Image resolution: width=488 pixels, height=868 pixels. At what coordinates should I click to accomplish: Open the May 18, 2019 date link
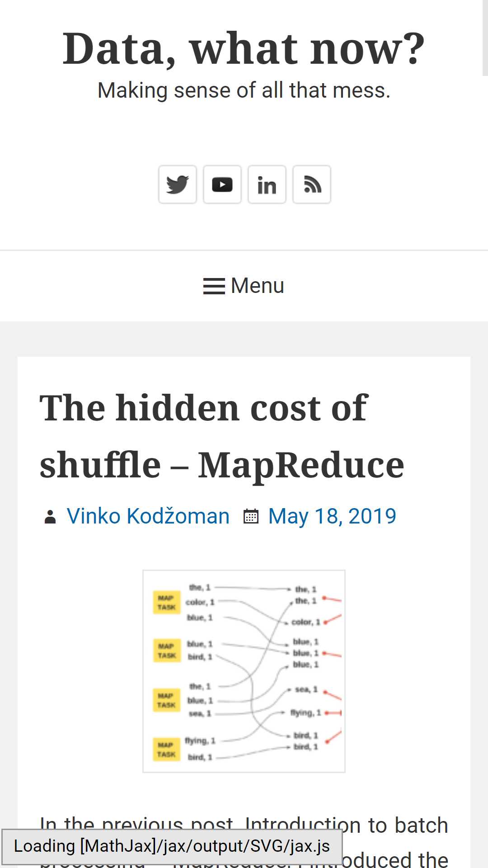tap(332, 516)
